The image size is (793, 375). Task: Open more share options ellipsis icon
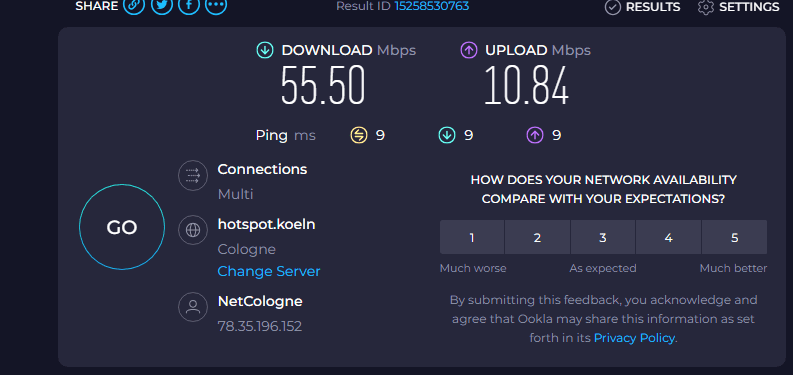[216, 5]
